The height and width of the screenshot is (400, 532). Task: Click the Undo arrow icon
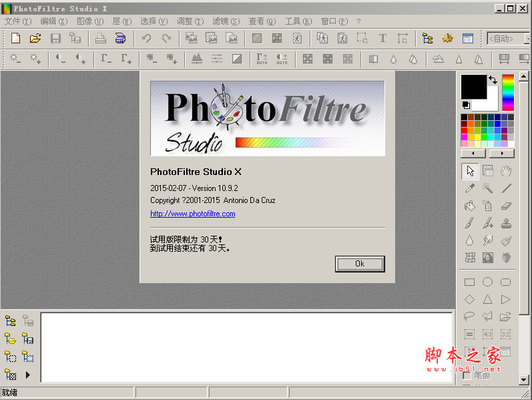point(147,38)
